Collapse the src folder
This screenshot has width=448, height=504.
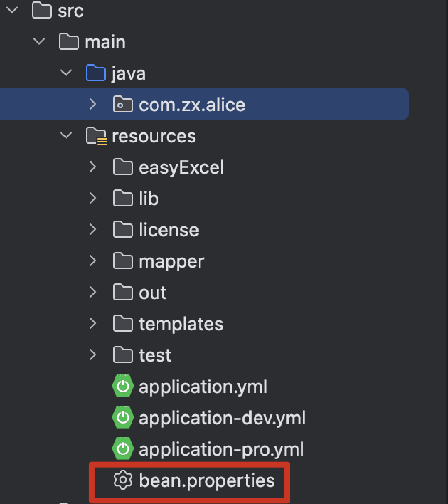(x=12, y=10)
